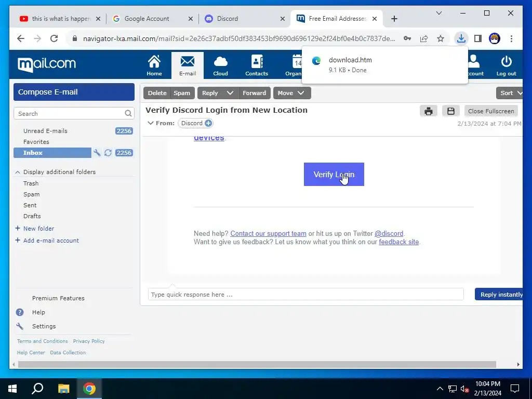Click the Verify Login button

[x=334, y=175]
